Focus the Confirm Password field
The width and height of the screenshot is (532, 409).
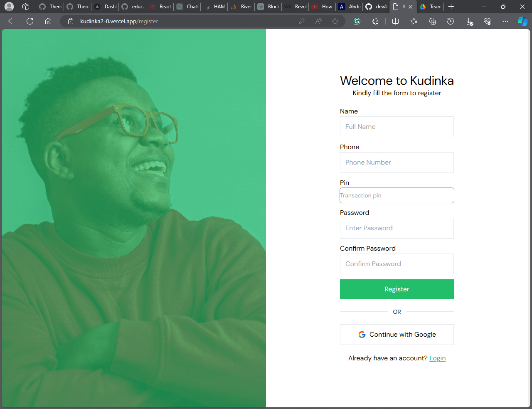[397, 264]
